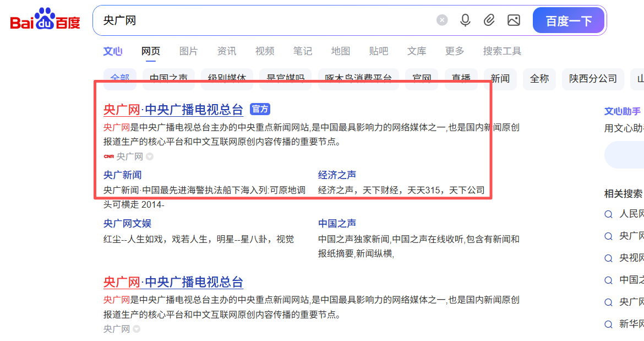This screenshot has width=644, height=341.
Task: Open the 经济之声 sublink
Action: coord(337,175)
